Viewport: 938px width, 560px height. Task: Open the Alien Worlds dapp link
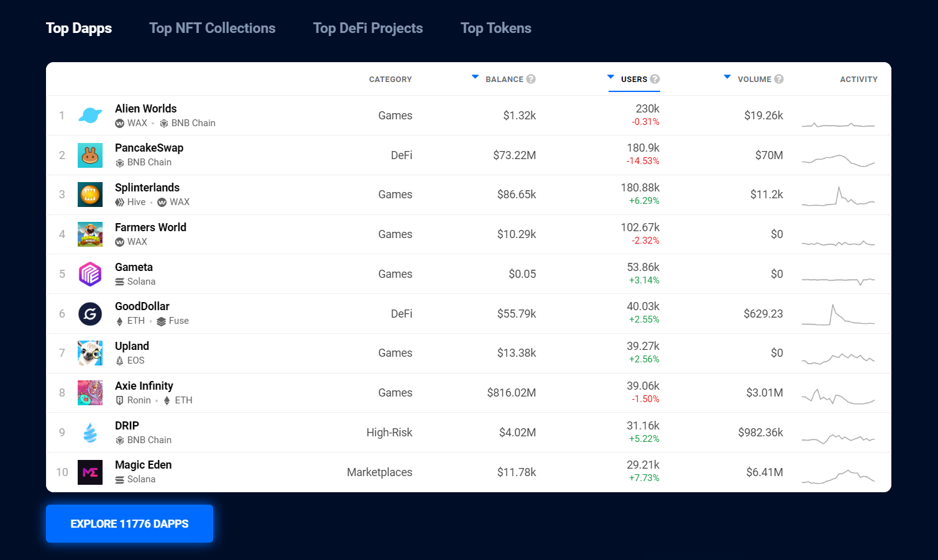[x=145, y=109]
